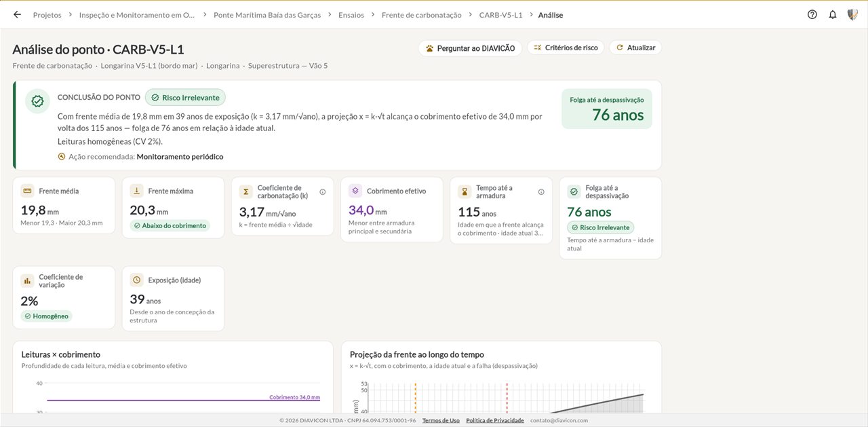Navigate to Projetos breadcrumb
The height and width of the screenshot is (427, 868).
pyautogui.click(x=47, y=14)
